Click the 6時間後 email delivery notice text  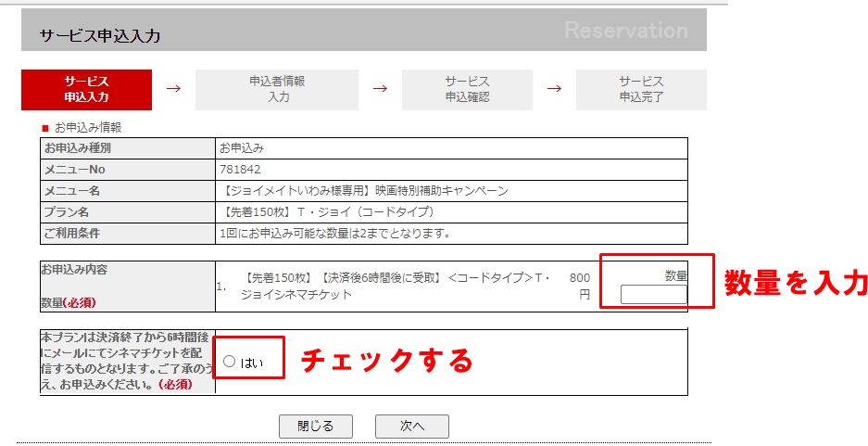tap(127, 361)
